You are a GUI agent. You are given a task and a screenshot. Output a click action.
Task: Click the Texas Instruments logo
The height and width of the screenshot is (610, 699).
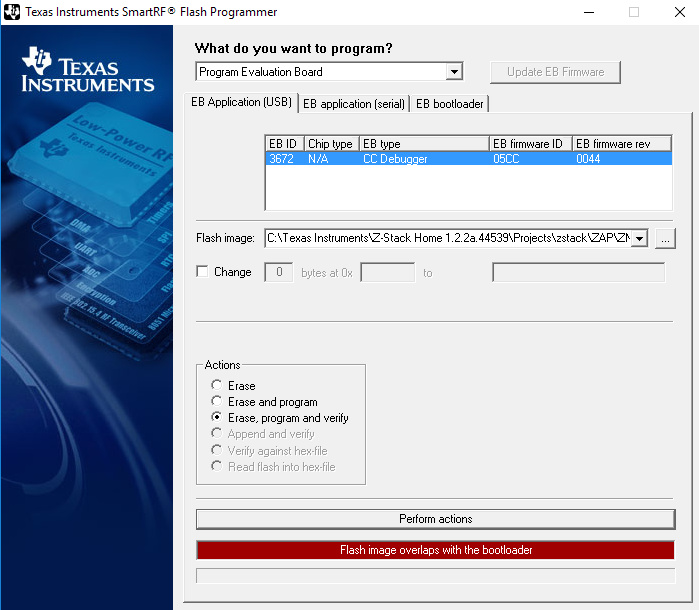click(88, 70)
